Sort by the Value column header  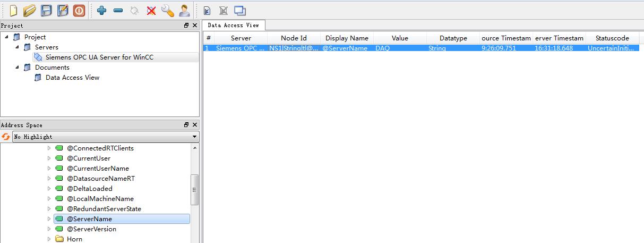point(400,38)
